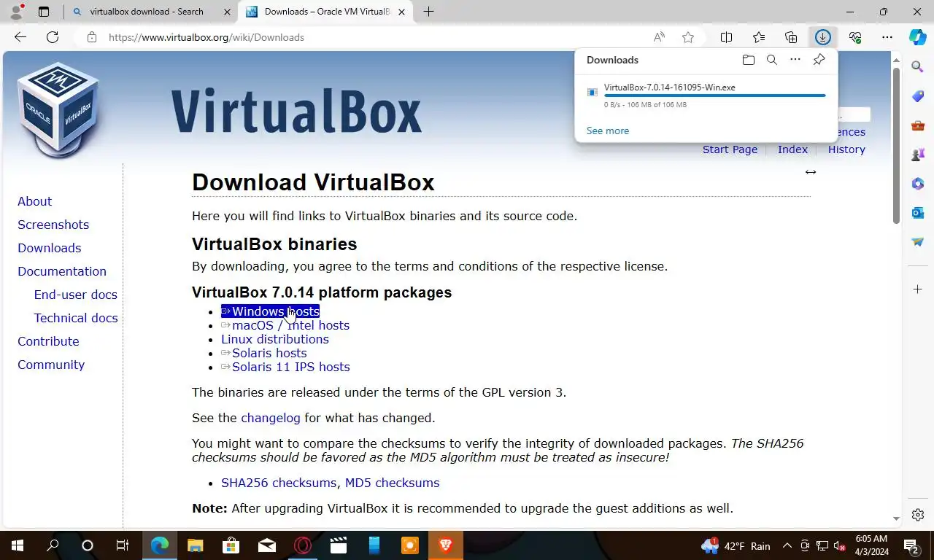Viewport: 934px width, 560px height.
Task: Open End-user docs navigation link
Action: tap(76, 295)
